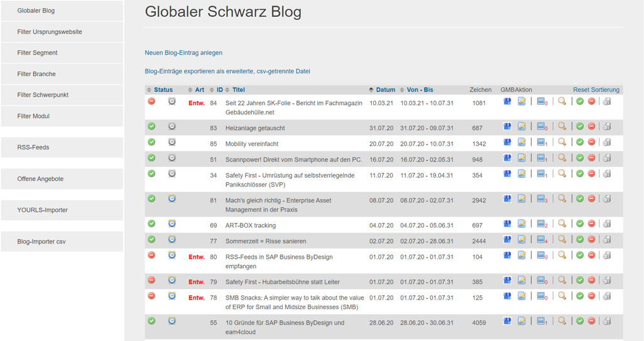
Task: Click the GMB store icon for ART-BOX tracking
Action: (x=507, y=224)
